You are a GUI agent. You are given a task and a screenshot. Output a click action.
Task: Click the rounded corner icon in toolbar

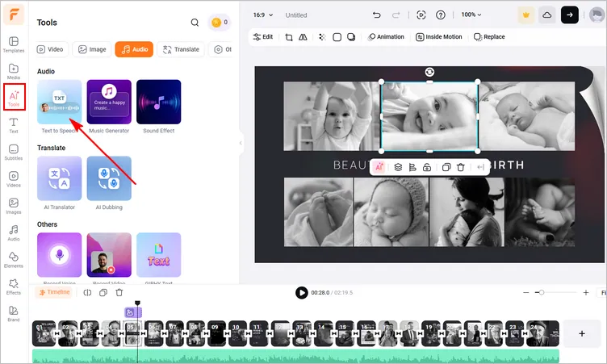point(337,37)
